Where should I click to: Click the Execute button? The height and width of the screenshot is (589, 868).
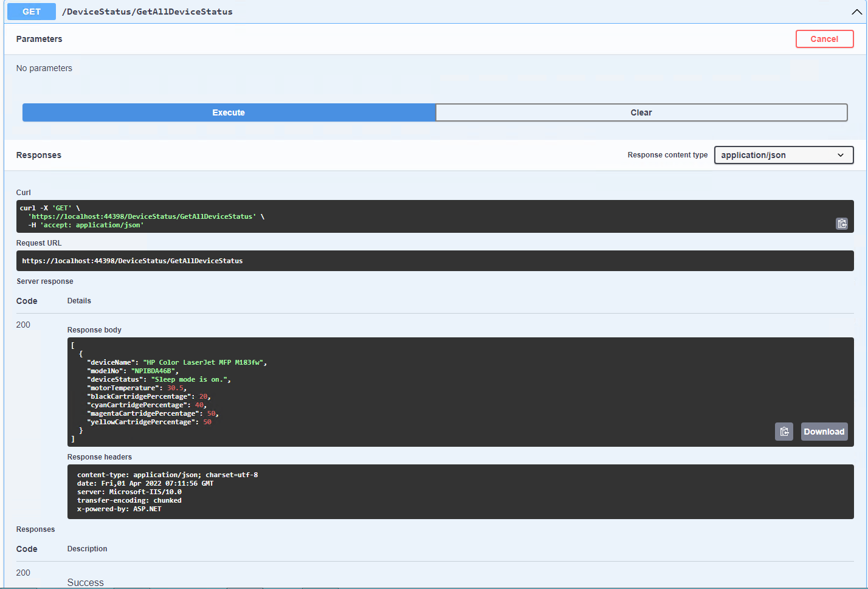(229, 112)
